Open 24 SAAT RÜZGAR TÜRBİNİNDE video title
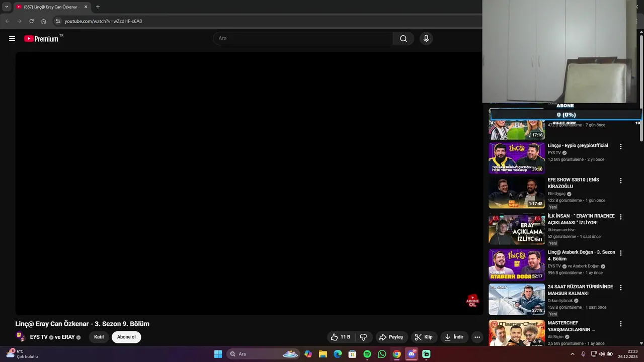644x362 pixels. (x=580, y=290)
